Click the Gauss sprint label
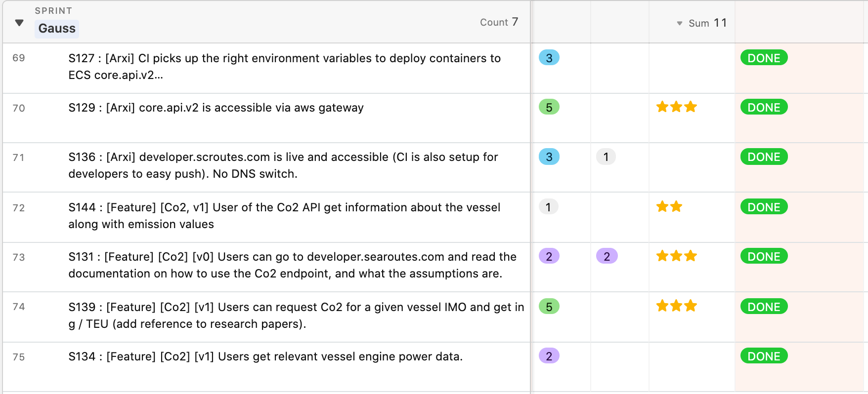This screenshot has width=868, height=394. (57, 28)
